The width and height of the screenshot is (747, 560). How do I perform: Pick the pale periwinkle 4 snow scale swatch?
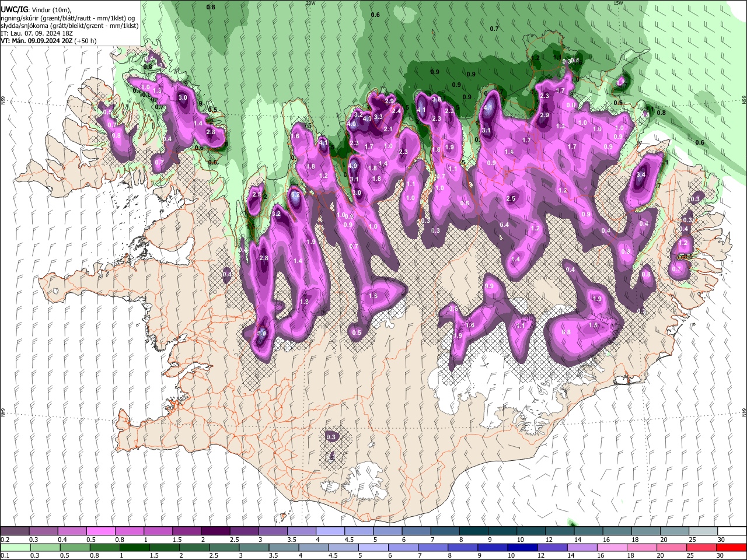coord(330,531)
